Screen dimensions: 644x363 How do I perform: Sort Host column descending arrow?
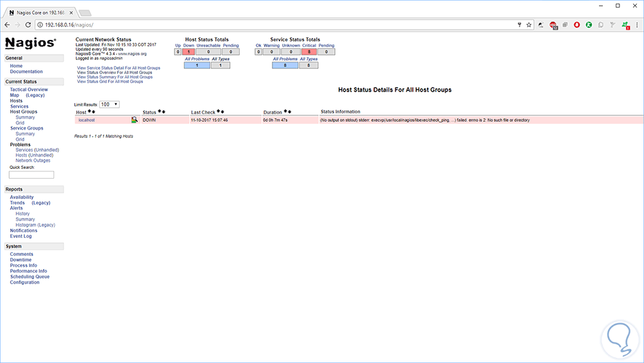[93, 112]
